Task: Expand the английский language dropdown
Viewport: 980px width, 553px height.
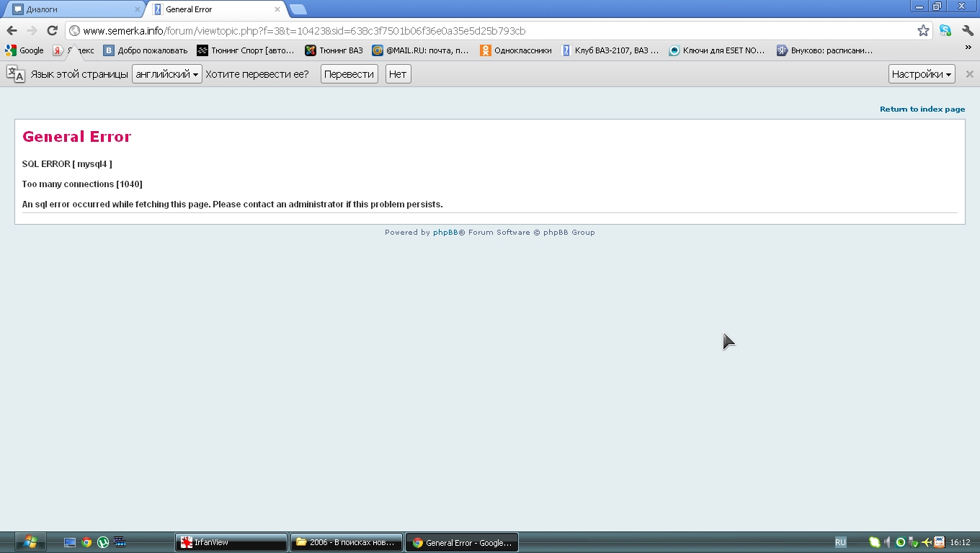Action: [x=166, y=74]
